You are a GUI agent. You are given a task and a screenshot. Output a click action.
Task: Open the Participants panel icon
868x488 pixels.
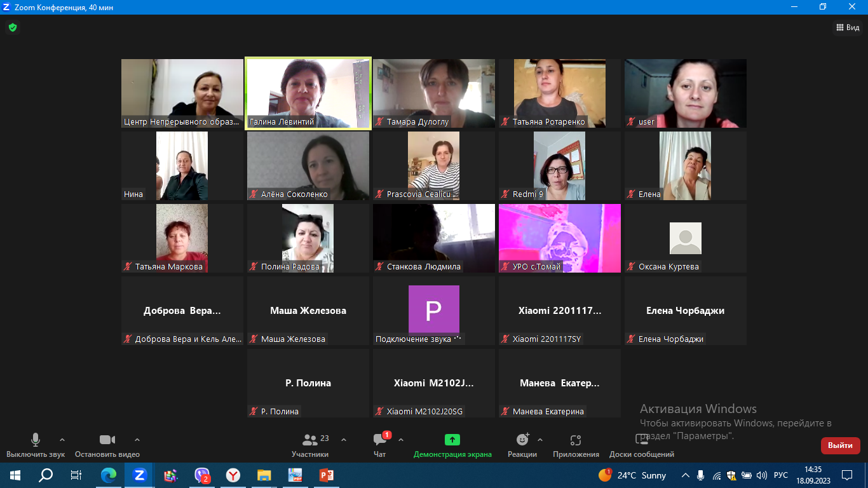[310, 440]
